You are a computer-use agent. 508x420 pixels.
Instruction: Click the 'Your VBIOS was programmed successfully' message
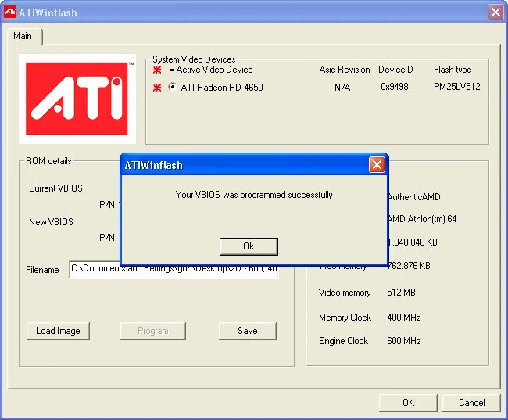(254, 195)
